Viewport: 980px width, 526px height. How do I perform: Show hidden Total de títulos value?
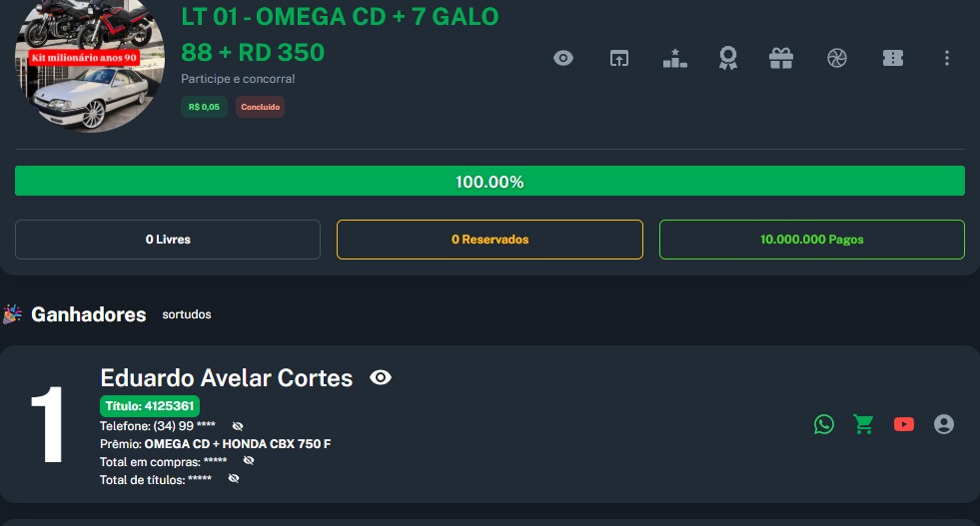pyautogui.click(x=234, y=479)
